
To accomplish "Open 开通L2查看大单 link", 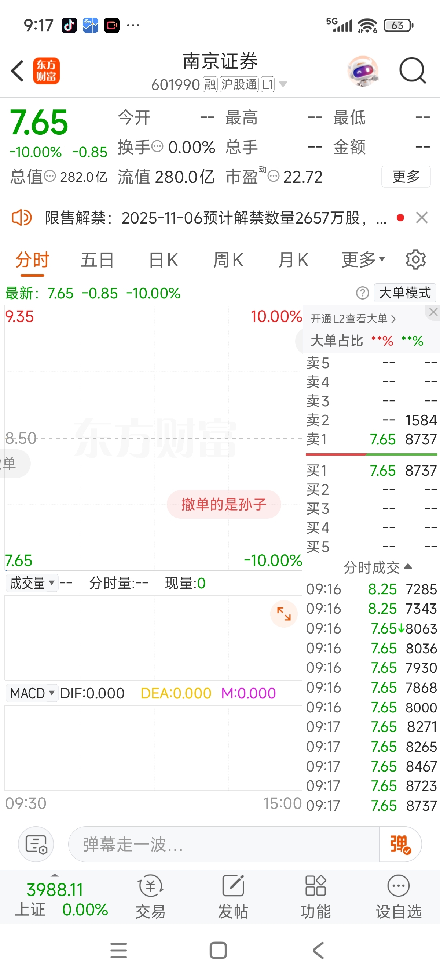I will coord(353,319).
